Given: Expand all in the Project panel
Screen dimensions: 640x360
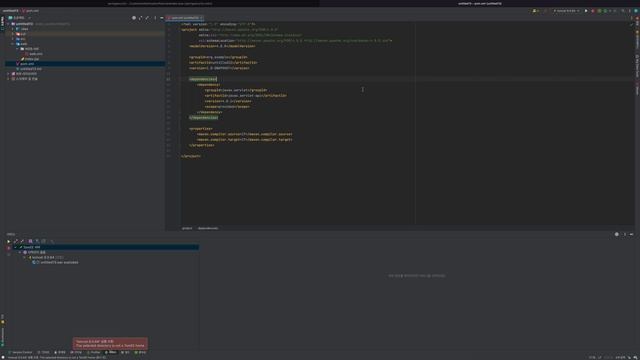Looking at the screenshot, I should [141, 18].
